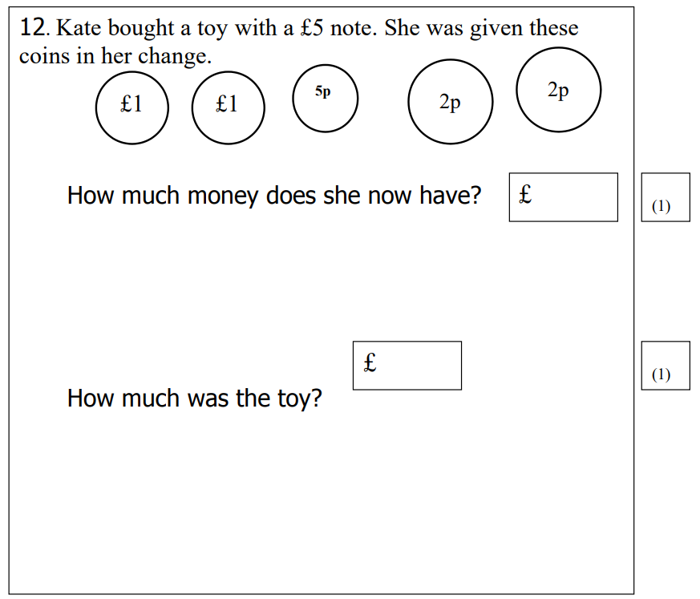Click the £ symbol in the upper answer box

tap(525, 194)
